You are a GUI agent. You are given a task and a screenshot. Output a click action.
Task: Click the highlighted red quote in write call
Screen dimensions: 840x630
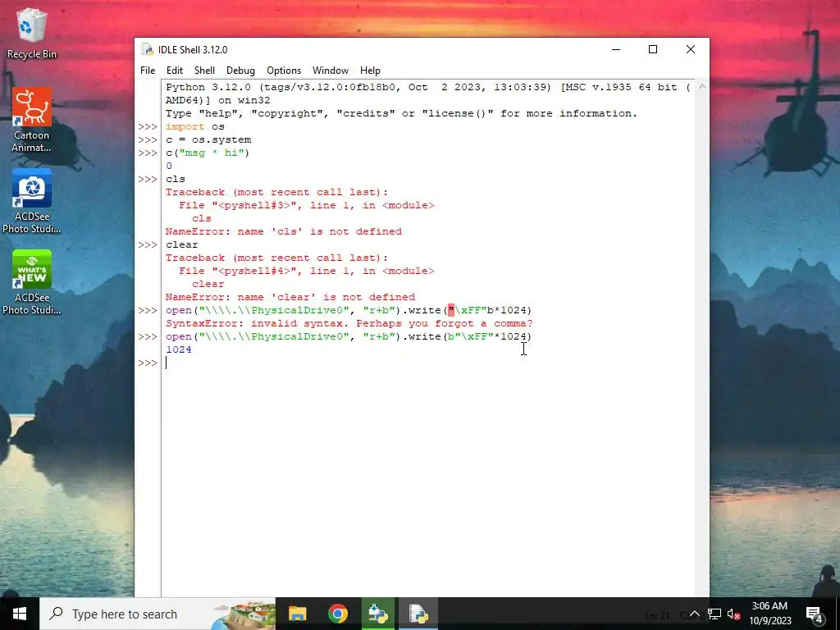click(x=451, y=310)
